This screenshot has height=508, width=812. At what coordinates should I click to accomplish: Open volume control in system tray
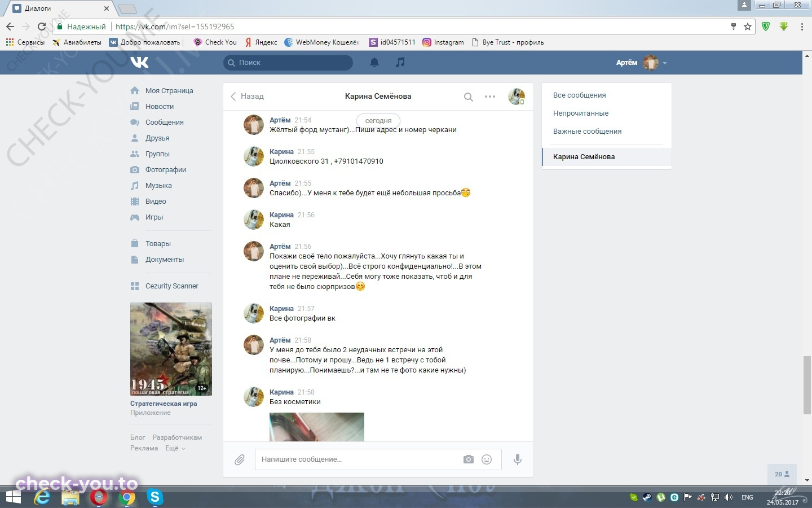[x=728, y=497]
